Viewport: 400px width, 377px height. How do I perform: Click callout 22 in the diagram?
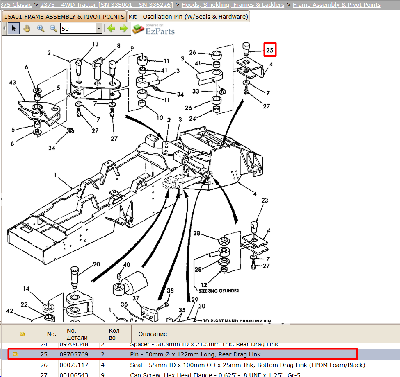coord(24,304)
